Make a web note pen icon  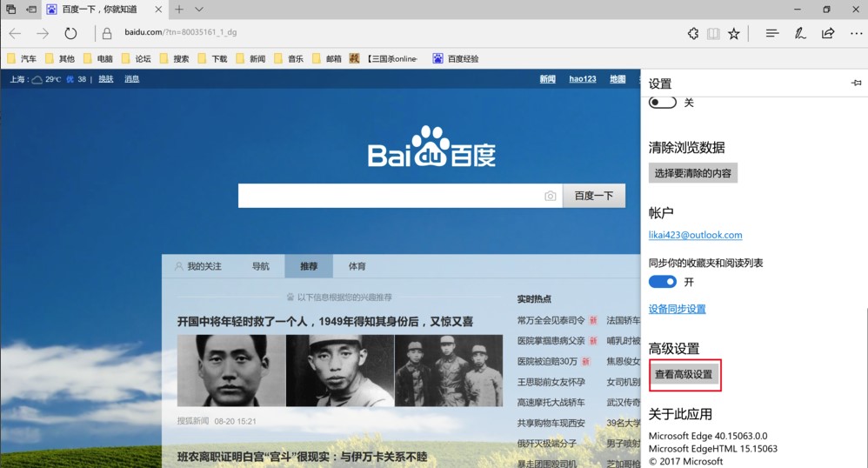coord(800,34)
